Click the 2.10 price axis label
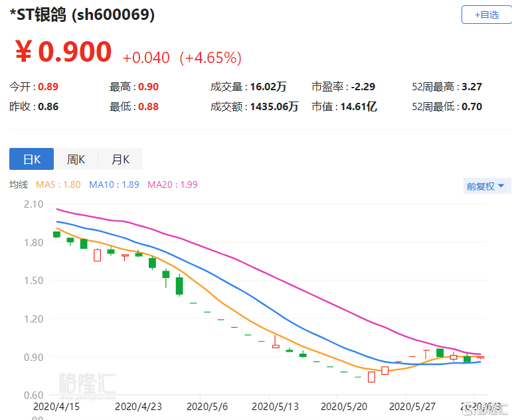Image resolution: width=512 pixels, height=420 pixels. point(33,204)
